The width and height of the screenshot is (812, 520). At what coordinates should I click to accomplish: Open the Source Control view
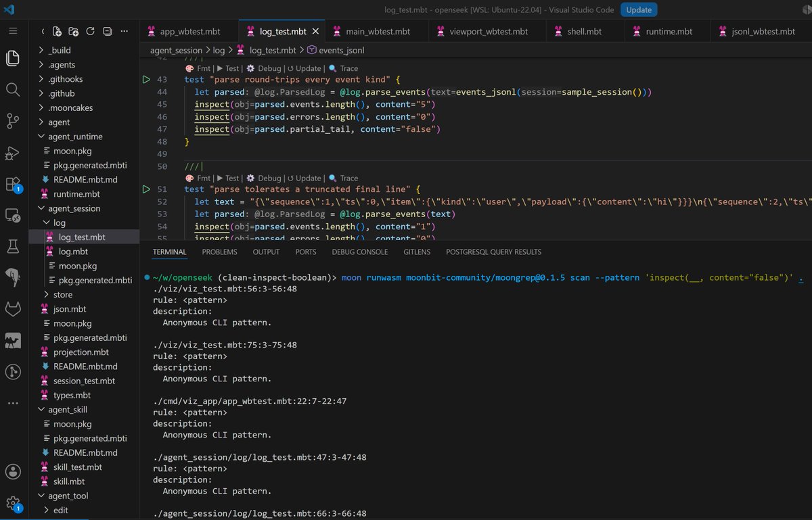click(x=12, y=121)
